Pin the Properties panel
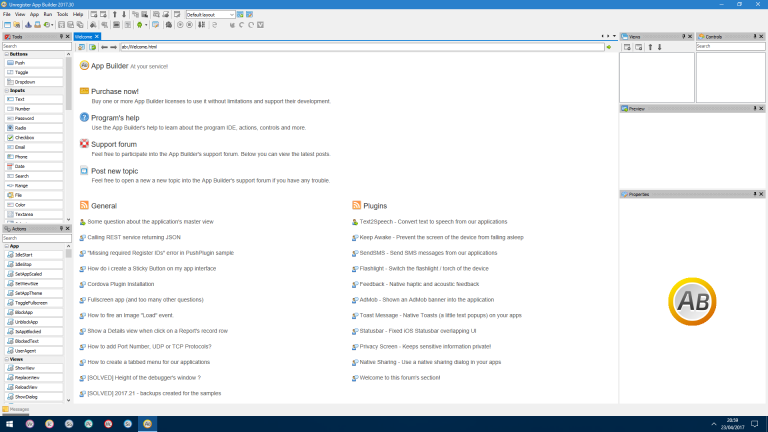This screenshot has width=768, height=432. [x=754, y=194]
